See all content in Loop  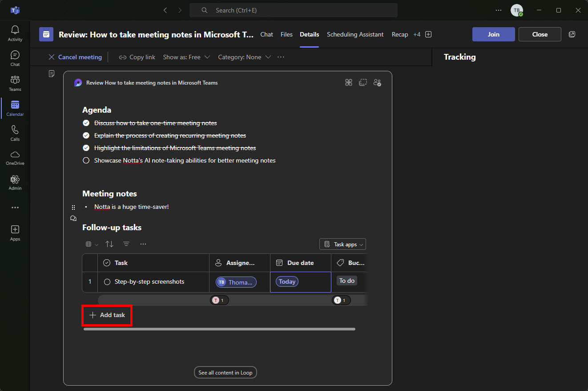pyautogui.click(x=226, y=372)
